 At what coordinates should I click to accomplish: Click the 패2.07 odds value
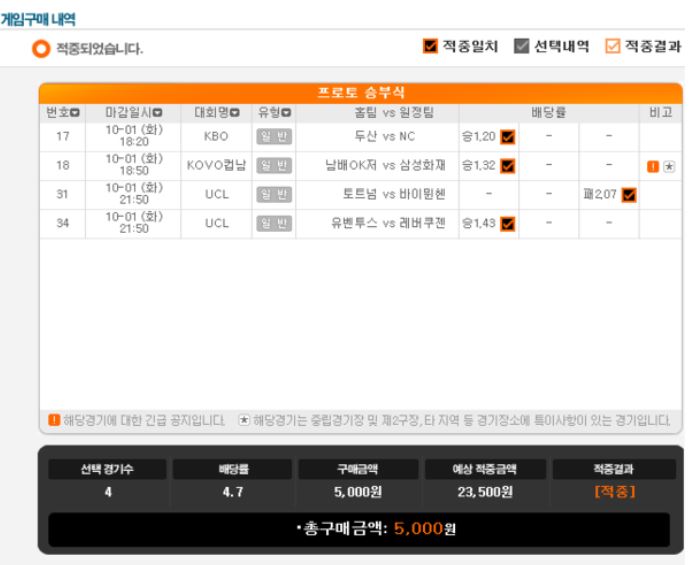pyautogui.click(x=600, y=194)
